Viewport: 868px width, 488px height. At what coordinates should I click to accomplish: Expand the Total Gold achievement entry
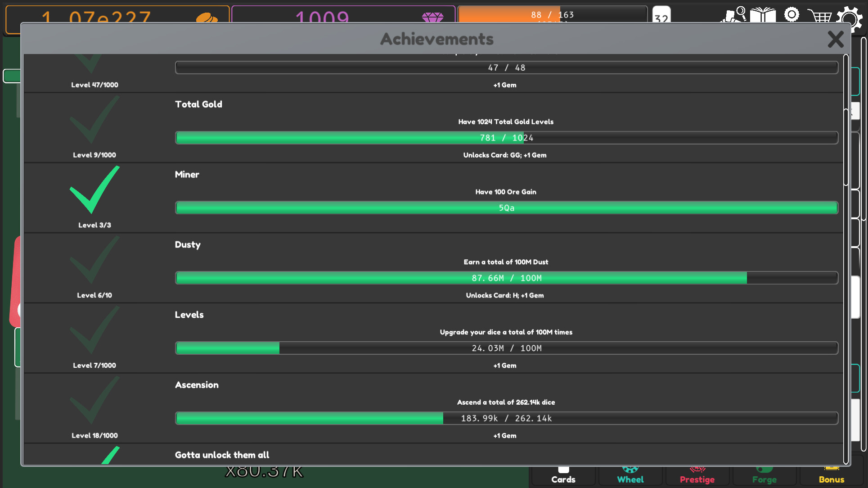[x=198, y=104]
